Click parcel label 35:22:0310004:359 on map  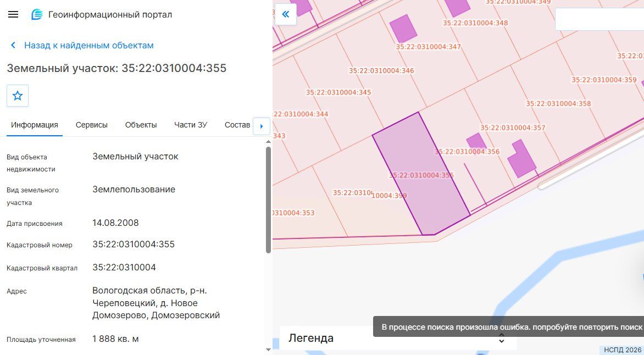tap(604, 80)
